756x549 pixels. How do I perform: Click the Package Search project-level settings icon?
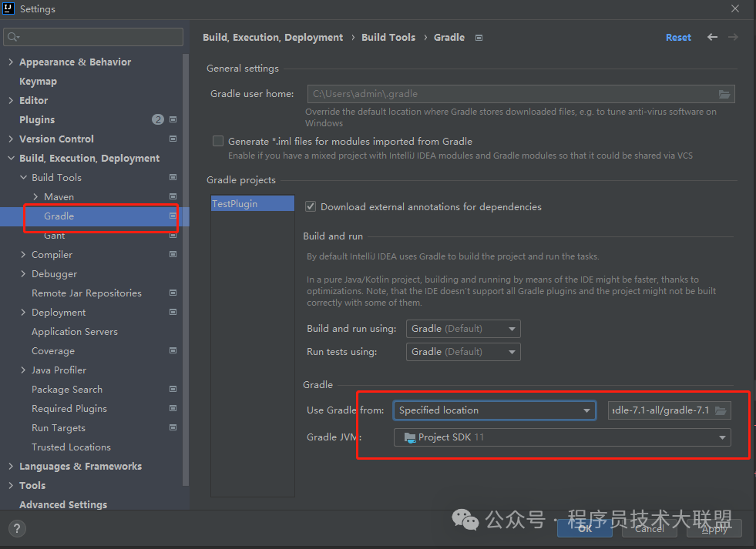[173, 389]
